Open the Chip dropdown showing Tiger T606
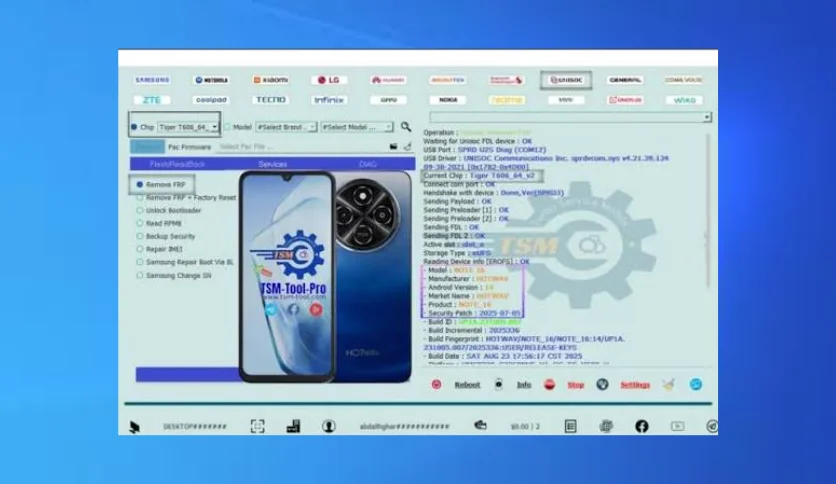Screen dimensions: 836x484 (x=188, y=127)
